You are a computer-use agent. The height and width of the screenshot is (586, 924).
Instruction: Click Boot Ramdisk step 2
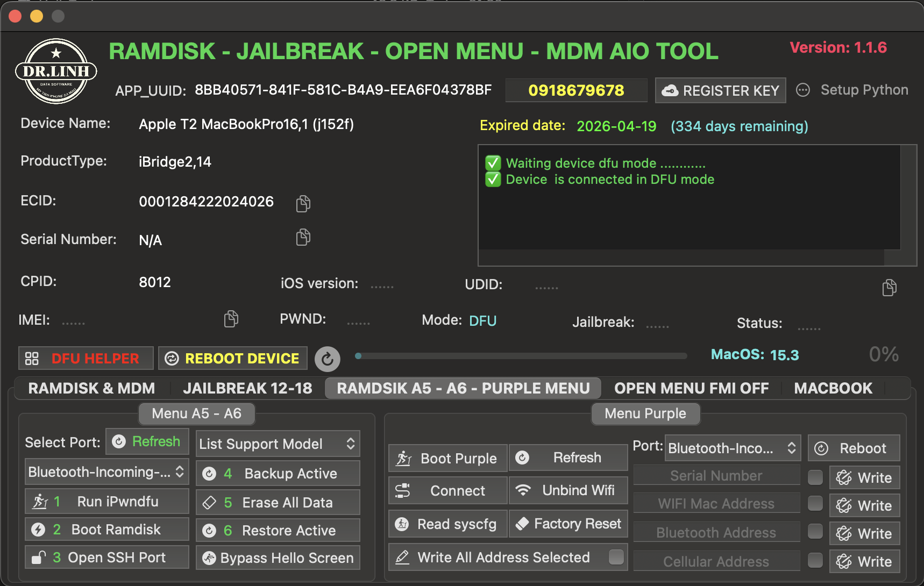107,530
